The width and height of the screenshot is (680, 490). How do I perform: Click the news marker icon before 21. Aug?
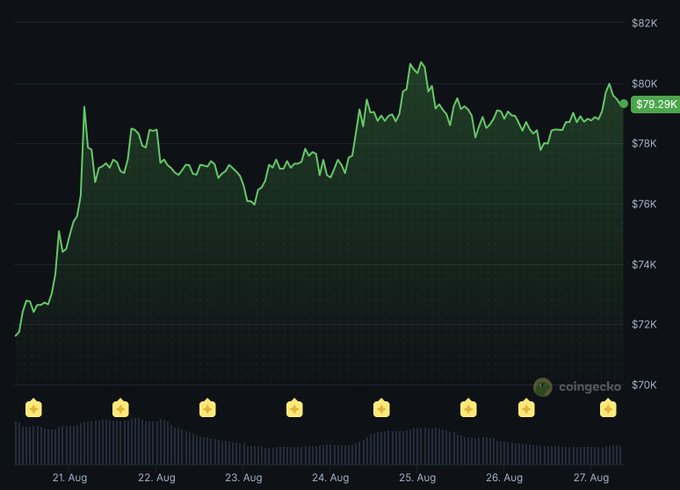click(33, 408)
